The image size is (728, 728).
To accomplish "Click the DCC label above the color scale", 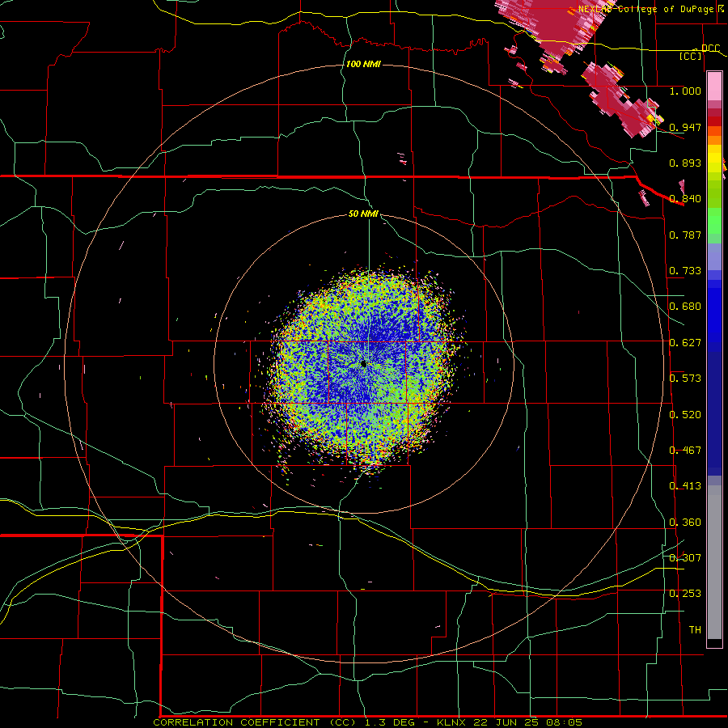I will (710, 49).
